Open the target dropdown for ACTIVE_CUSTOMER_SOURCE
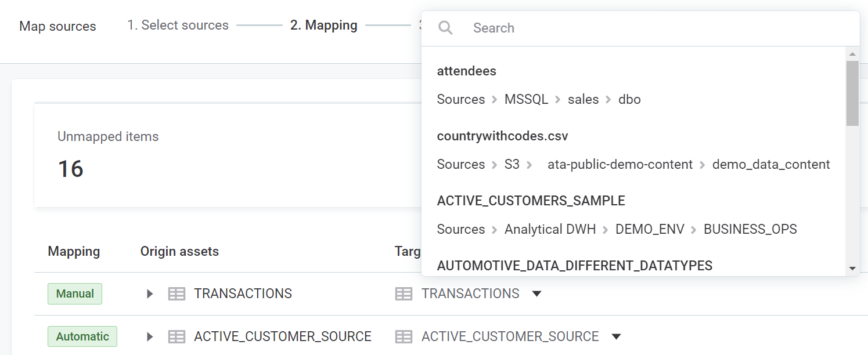868x355 pixels. click(617, 336)
